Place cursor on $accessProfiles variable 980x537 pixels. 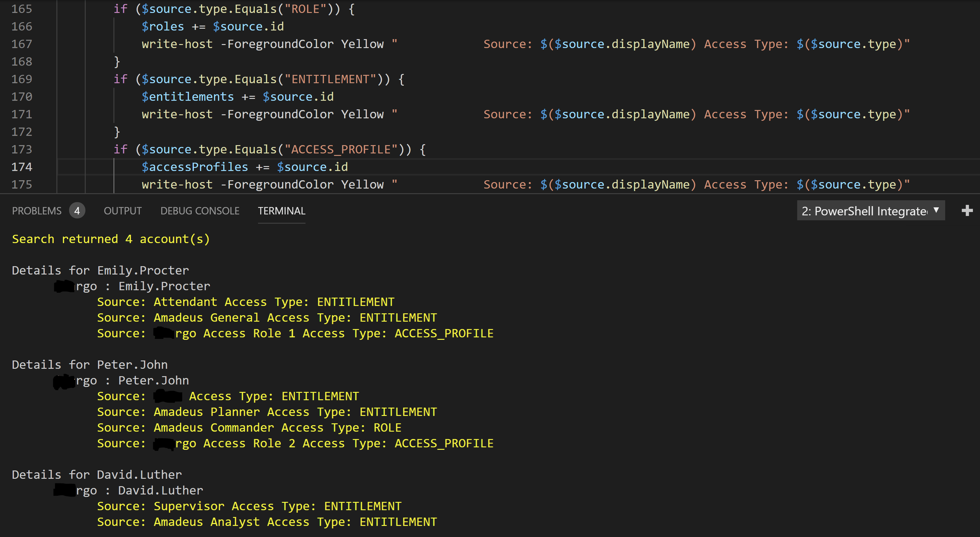[195, 167]
